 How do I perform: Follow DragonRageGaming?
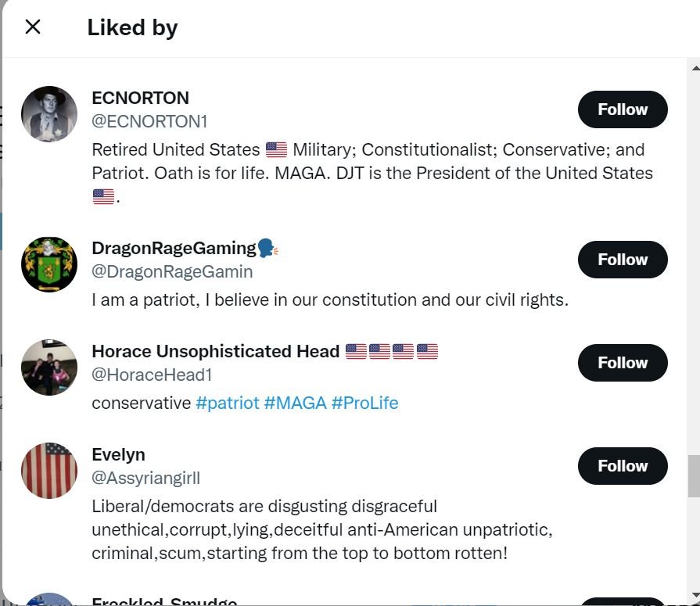point(623,260)
